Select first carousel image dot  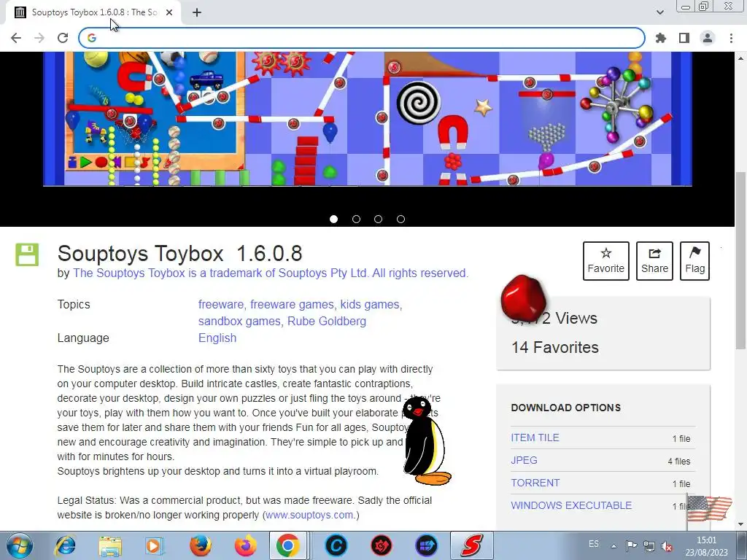point(333,219)
